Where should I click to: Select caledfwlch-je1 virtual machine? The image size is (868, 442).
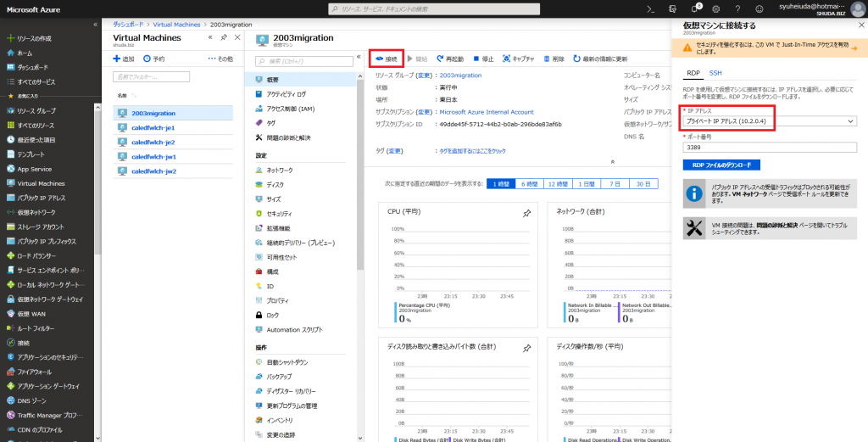[x=173, y=127]
